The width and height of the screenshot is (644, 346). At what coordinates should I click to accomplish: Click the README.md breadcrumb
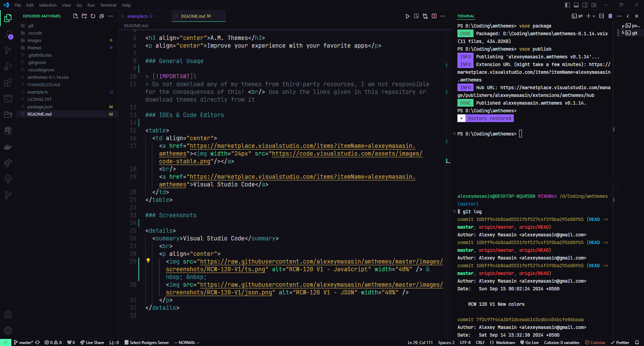(x=136, y=25)
